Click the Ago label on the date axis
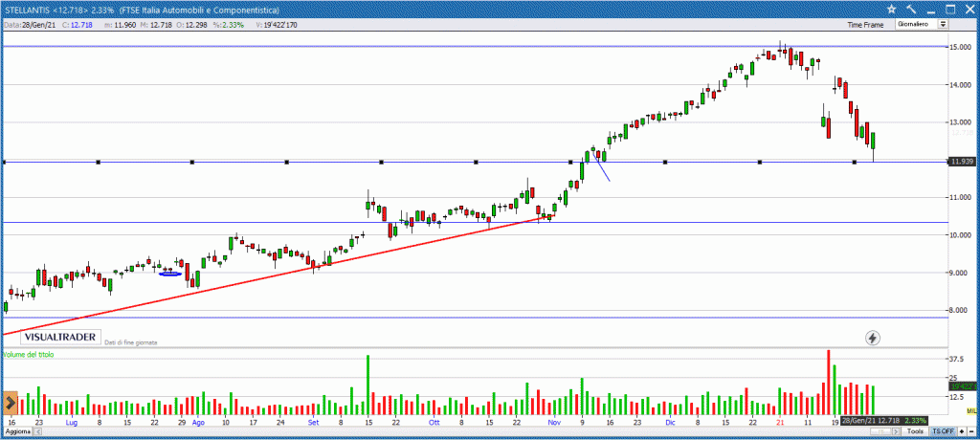 tap(198, 422)
